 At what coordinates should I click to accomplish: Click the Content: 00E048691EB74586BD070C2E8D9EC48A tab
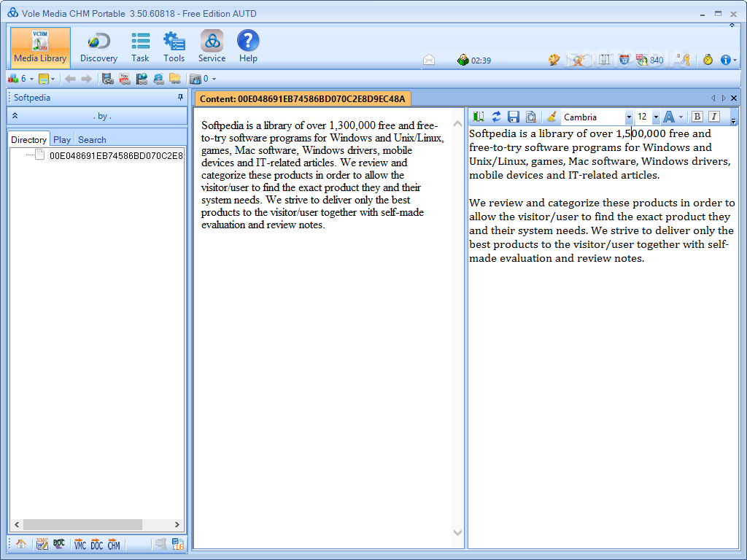click(303, 98)
